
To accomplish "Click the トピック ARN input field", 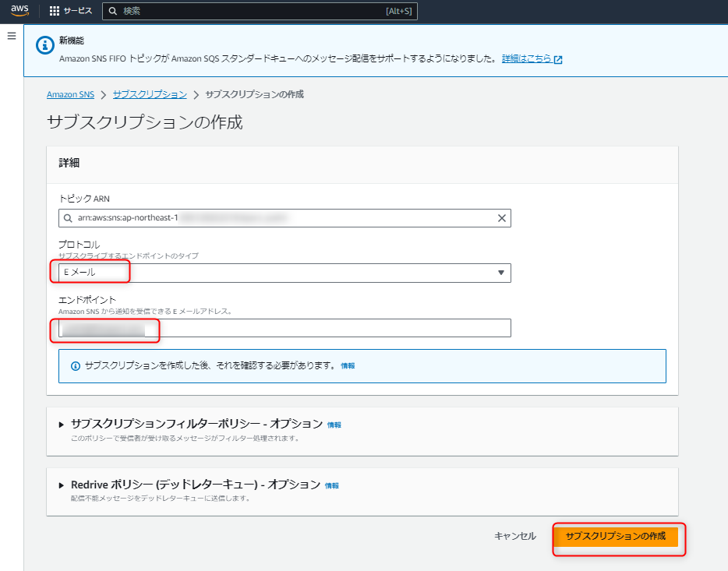I will [284, 218].
